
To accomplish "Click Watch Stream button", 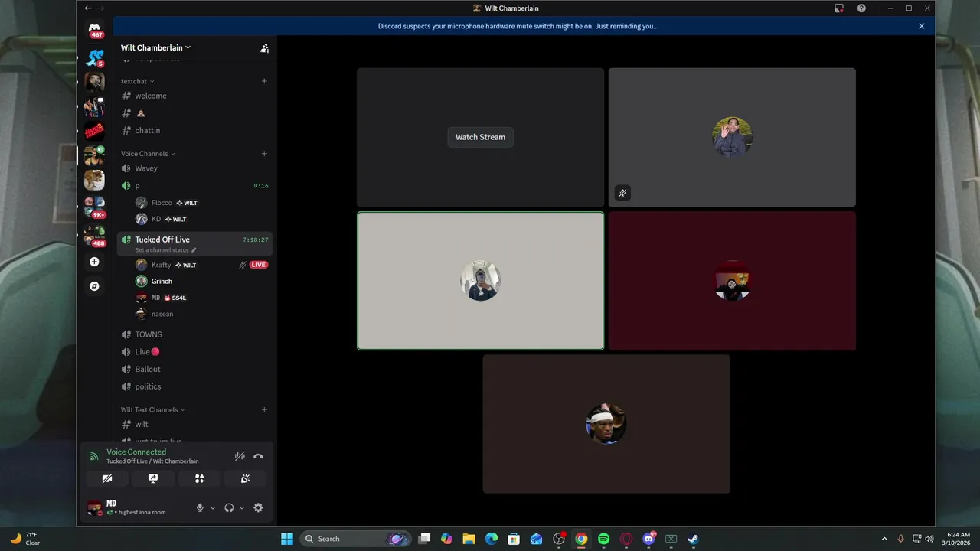I will click(480, 137).
